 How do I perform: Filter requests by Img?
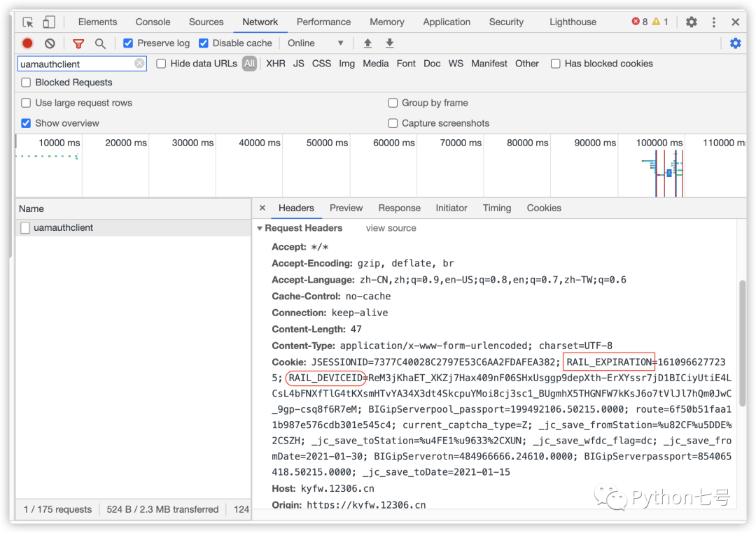(346, 64)
